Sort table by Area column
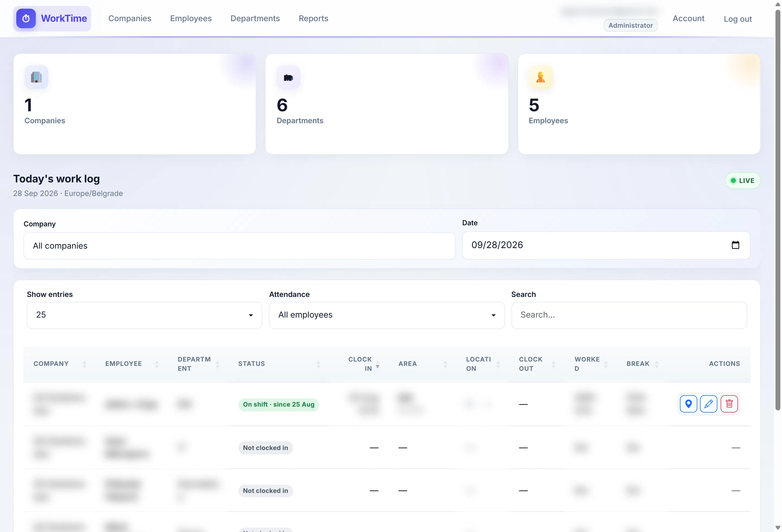Viewport: 782px width, 532px height. [x=445, y=364]
